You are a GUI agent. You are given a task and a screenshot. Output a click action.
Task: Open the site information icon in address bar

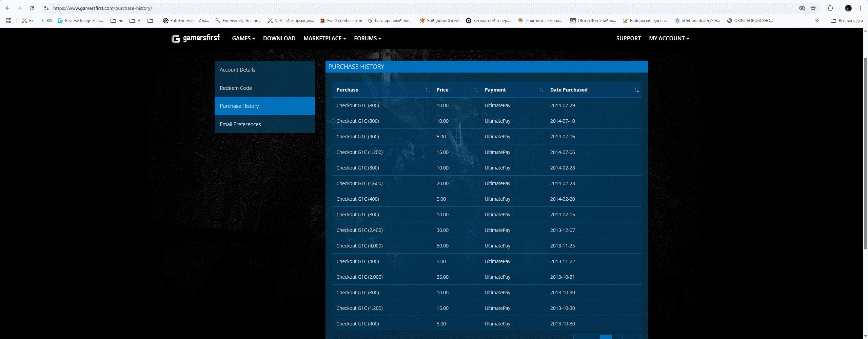(46, 8)
